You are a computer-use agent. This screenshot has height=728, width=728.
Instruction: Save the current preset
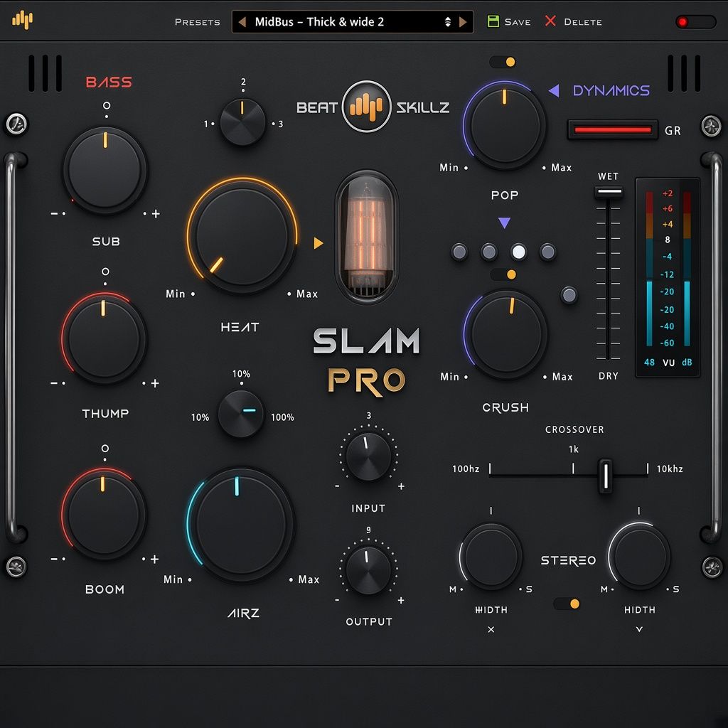(x=509, y=22)
